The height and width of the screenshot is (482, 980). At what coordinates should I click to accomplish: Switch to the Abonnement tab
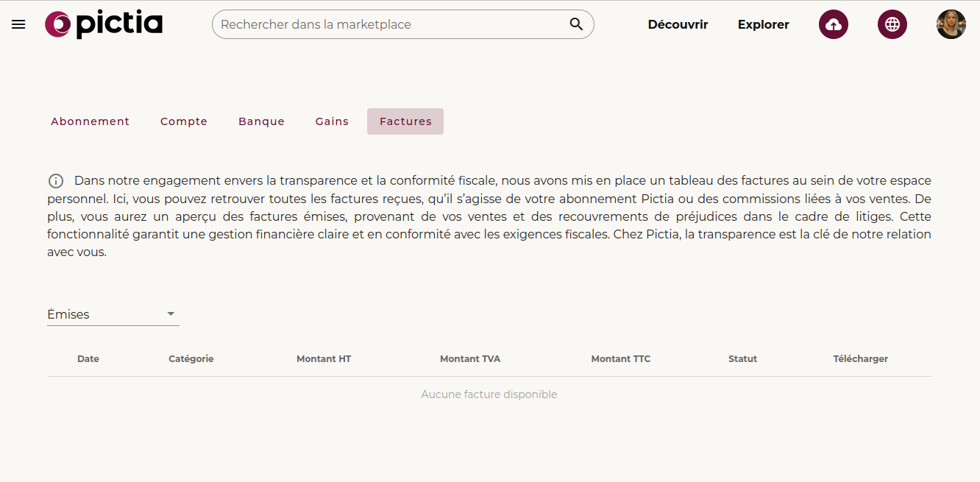pyautogui.click(x=90, y=121)
